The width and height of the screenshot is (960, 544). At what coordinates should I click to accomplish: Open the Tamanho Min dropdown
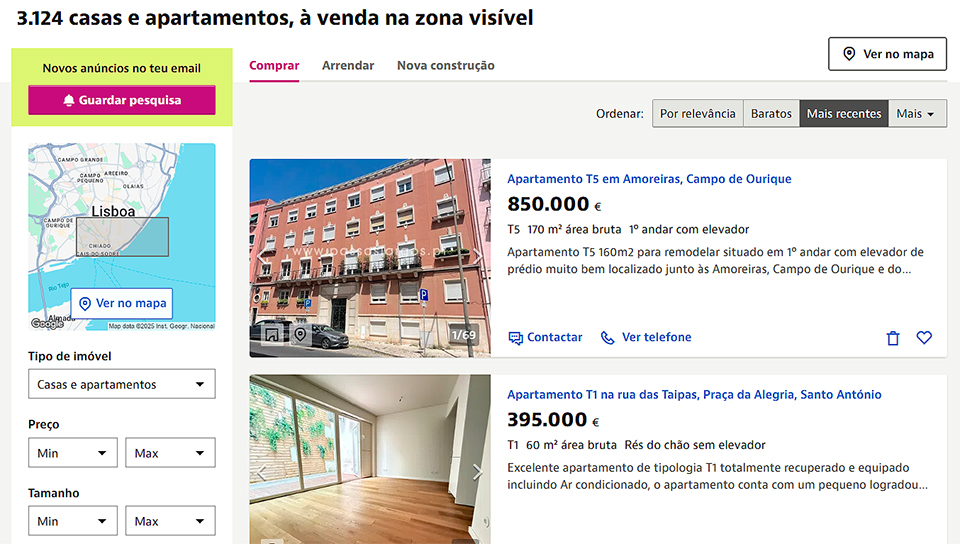[73, 521]
